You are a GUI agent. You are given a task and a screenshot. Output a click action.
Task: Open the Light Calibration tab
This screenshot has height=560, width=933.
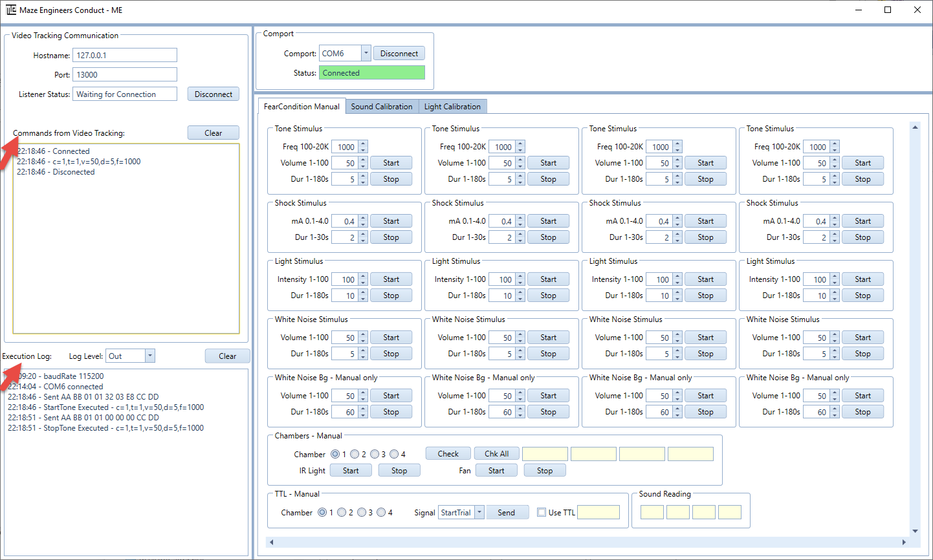[x=452, y=107]
